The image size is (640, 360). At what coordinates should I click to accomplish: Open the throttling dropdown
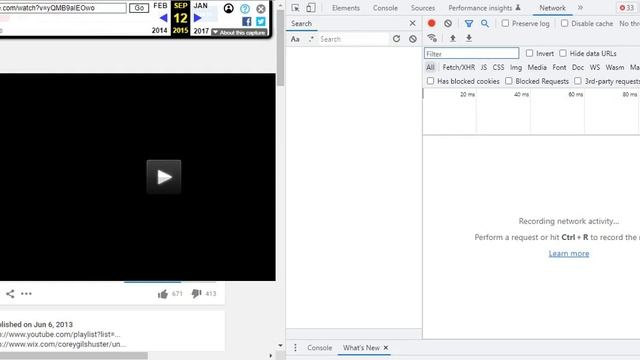629,24
